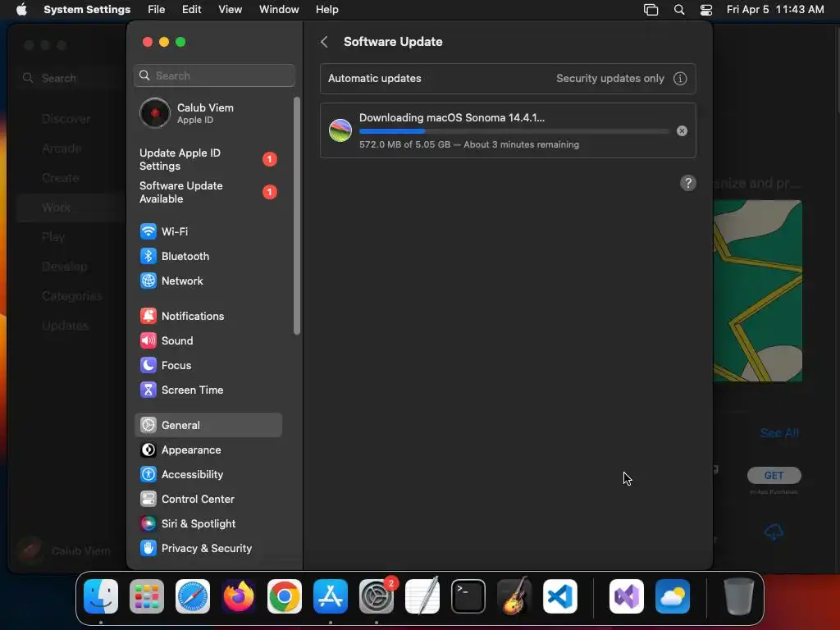
Task: Select Updates in App Store sidebar
Action: pos(66,325)
